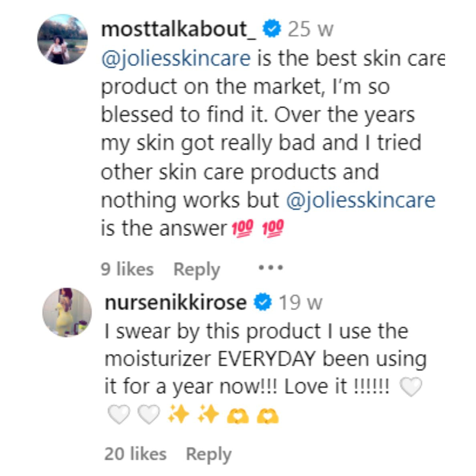Click the mosttalkabout_ username

pyautogui.click(x=179, y=29)
